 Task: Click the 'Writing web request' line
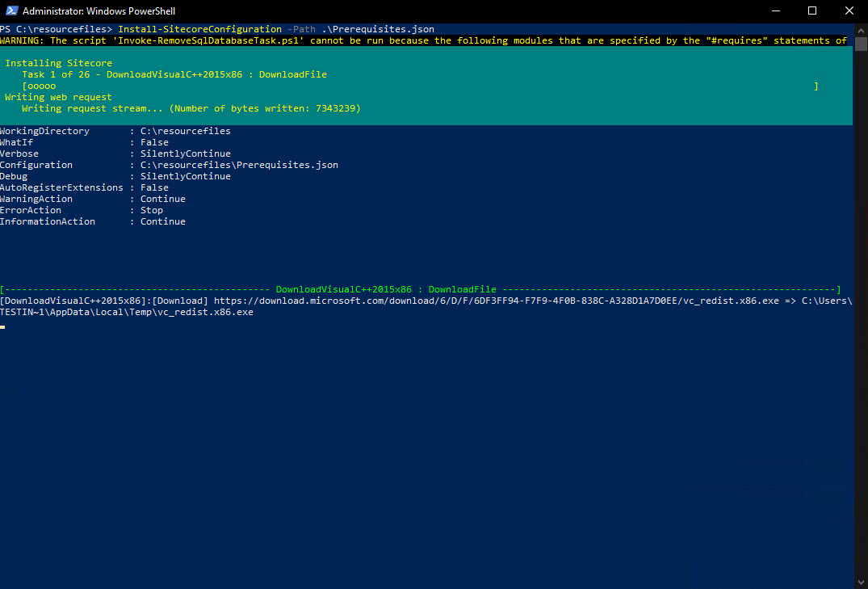click(58, 97)
